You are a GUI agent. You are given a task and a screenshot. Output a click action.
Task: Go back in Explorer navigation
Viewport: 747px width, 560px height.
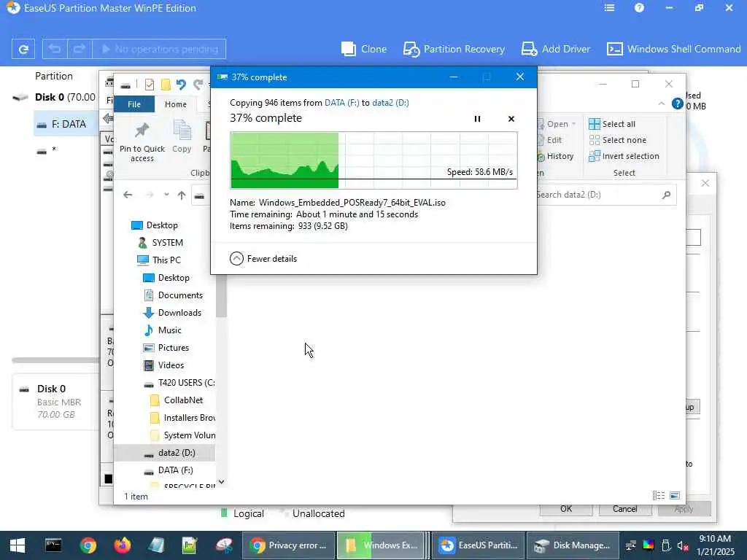click(128, 195)
